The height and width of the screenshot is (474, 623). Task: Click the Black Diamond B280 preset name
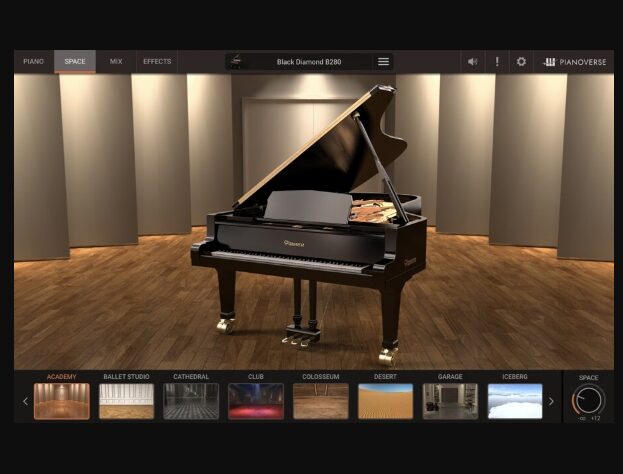(x=308, y=62)
